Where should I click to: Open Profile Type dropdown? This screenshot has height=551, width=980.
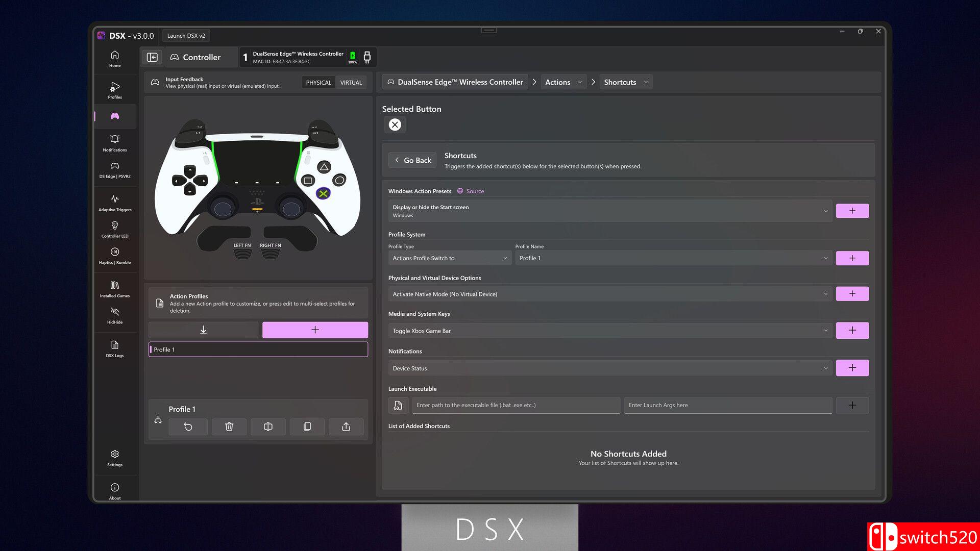tap(450, 258)
